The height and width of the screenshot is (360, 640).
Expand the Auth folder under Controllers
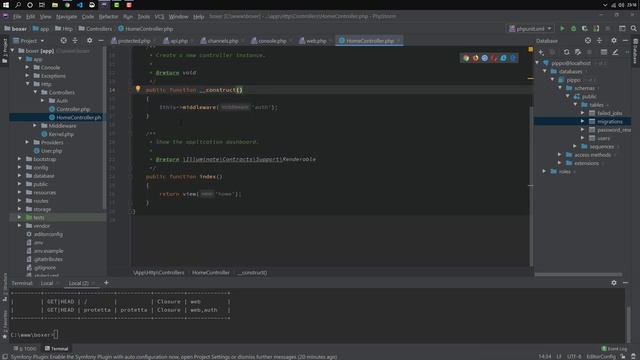coord(42,100)
